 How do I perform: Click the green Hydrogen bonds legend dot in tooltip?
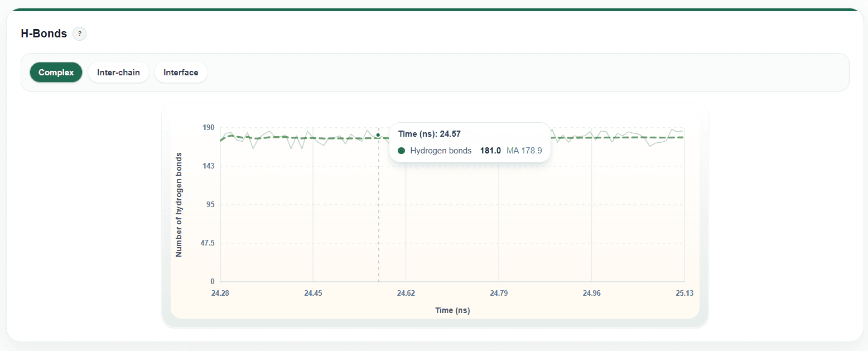[x=402, y=151]
